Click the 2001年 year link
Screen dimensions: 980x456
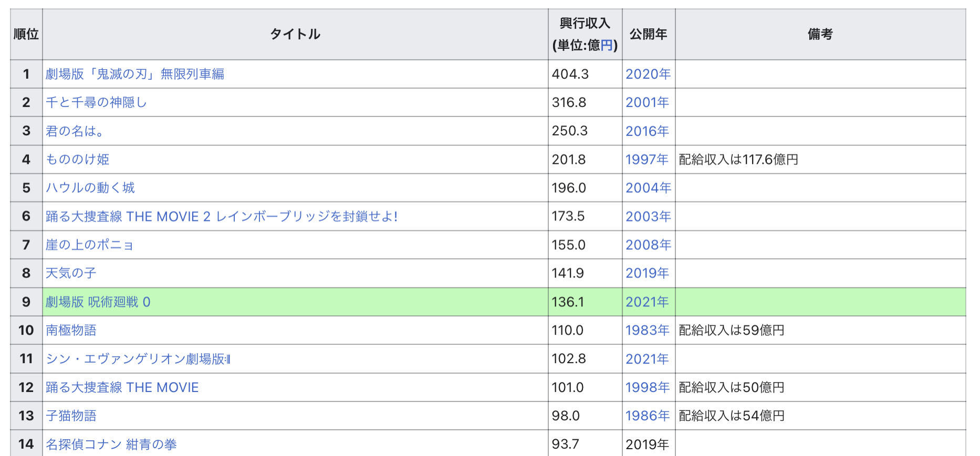pyautogui.click(x=647, y=102)
